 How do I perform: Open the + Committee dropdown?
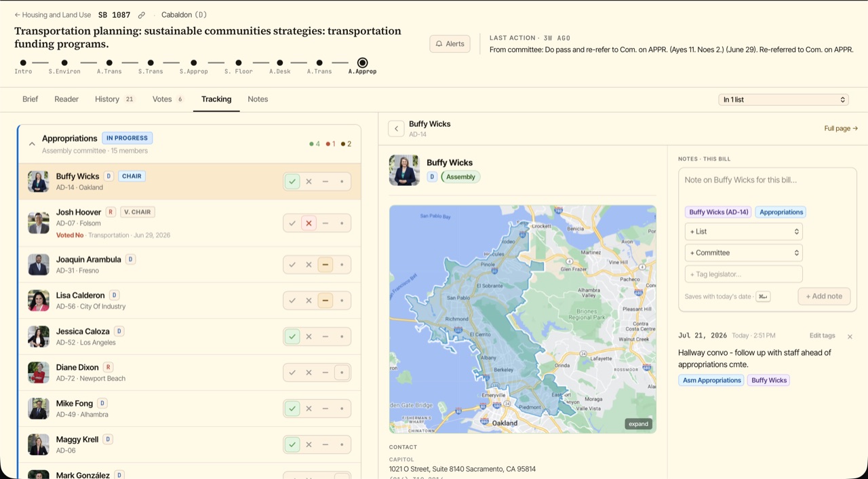[x=744, y=252]
